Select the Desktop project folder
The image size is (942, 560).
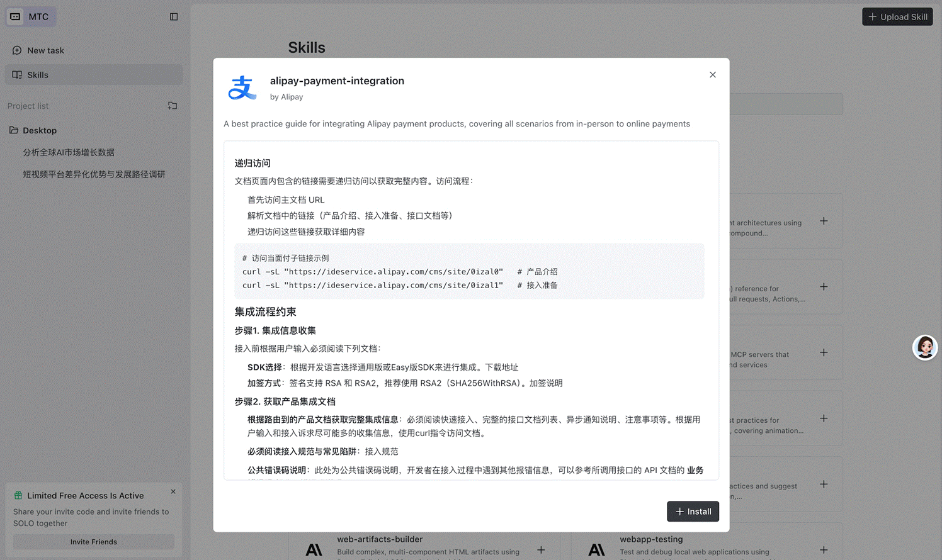click(x=94, y=130)
